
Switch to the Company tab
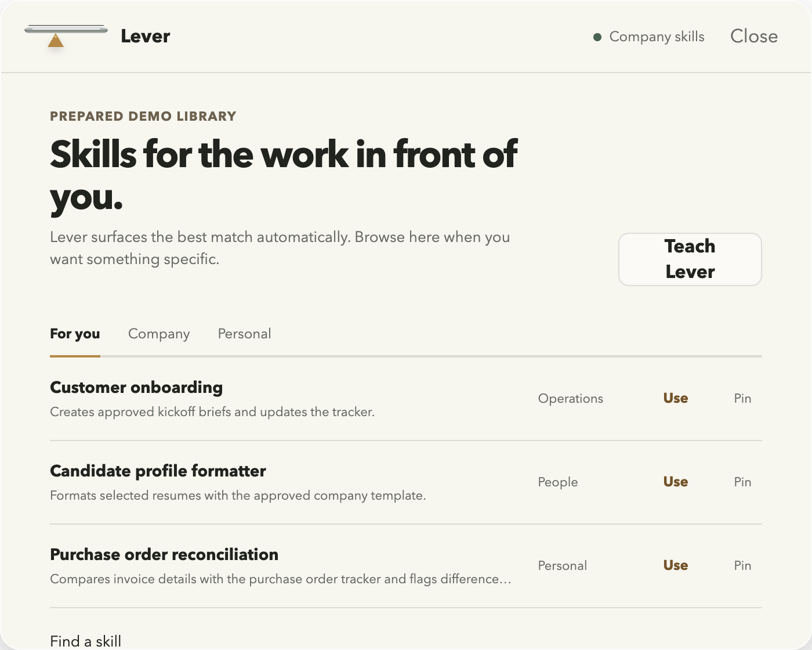[x=159, y=334]
